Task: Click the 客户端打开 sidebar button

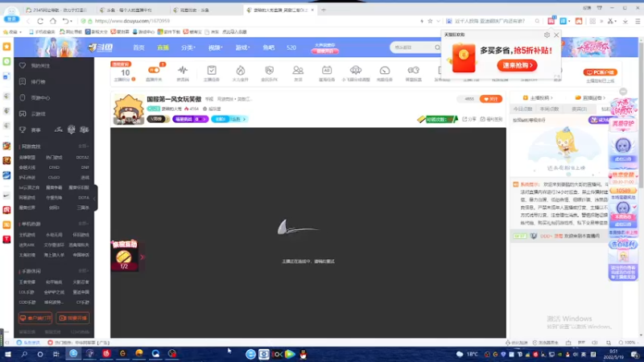Action: click(x=35, y=318)
